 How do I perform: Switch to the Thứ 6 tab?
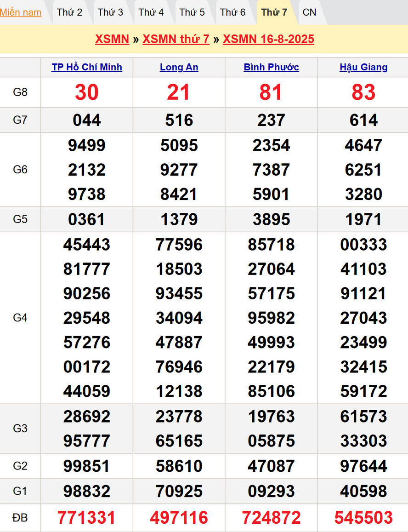233,12
